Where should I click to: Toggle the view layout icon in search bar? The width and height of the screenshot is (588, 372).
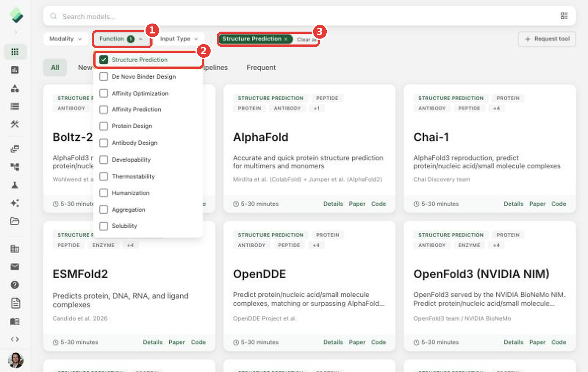click(x=564, y=16)
